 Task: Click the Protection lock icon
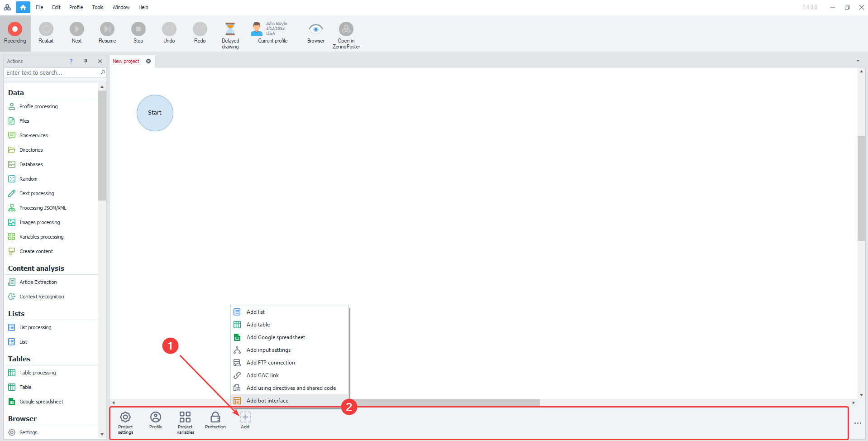tap(215, 417)
